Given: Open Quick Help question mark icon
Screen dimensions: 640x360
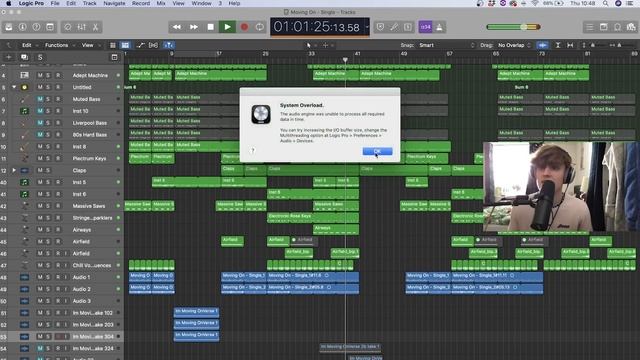Looking at the screenshot, I should 36,27.
